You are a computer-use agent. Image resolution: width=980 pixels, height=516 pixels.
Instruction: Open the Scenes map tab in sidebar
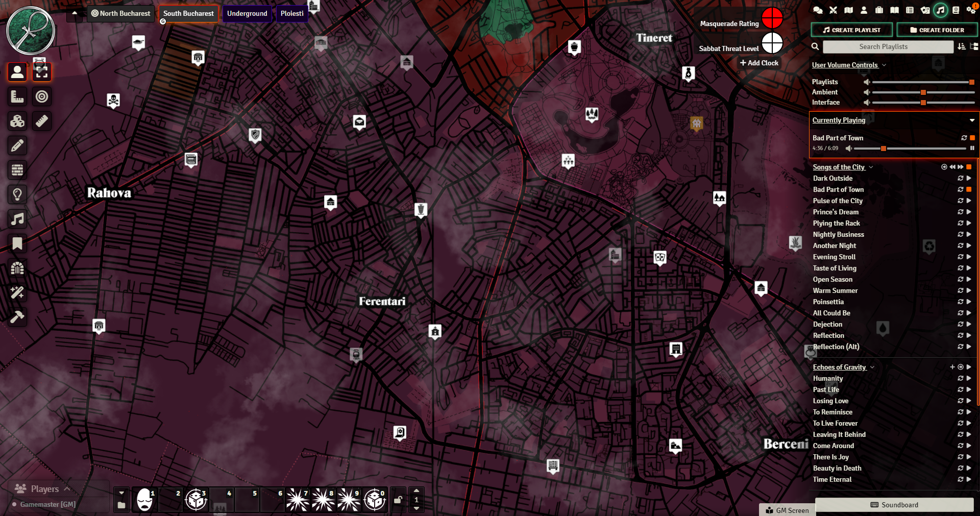pos(848,10)
